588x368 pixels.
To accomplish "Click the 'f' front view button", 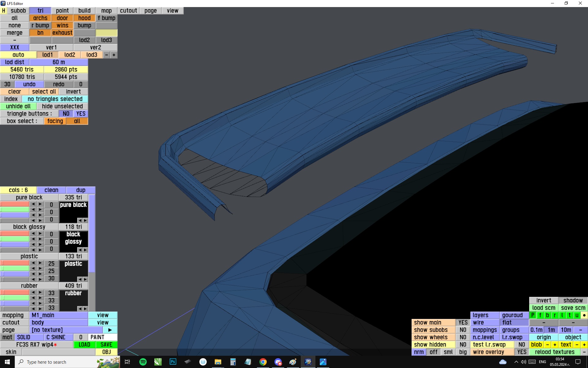I will [540, 315].
